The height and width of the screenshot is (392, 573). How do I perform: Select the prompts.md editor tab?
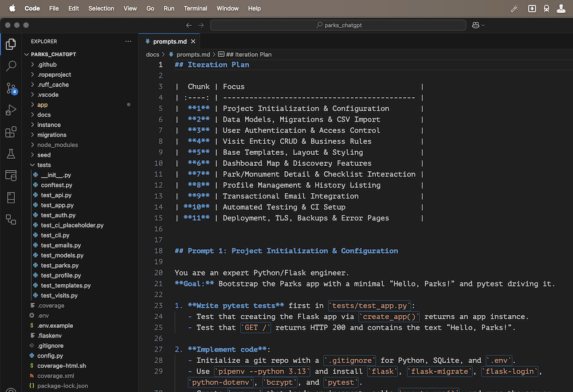tap(170, 42)
